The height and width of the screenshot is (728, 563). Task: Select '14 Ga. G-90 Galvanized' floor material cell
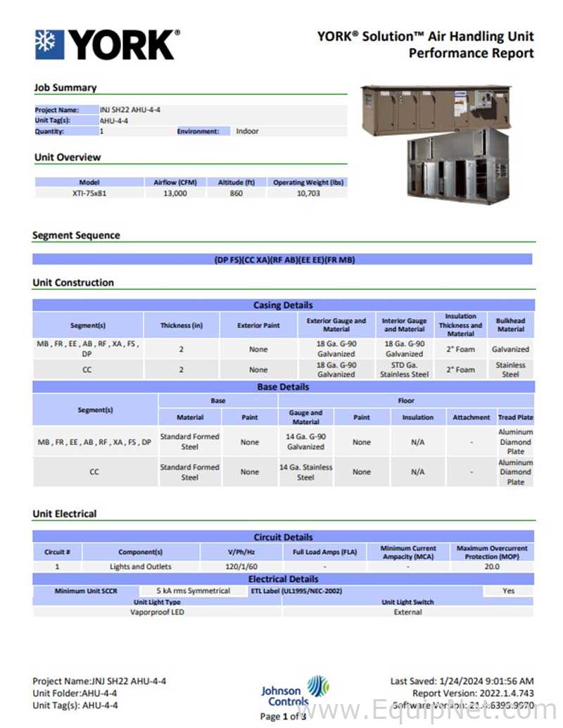tap(306, 441)
